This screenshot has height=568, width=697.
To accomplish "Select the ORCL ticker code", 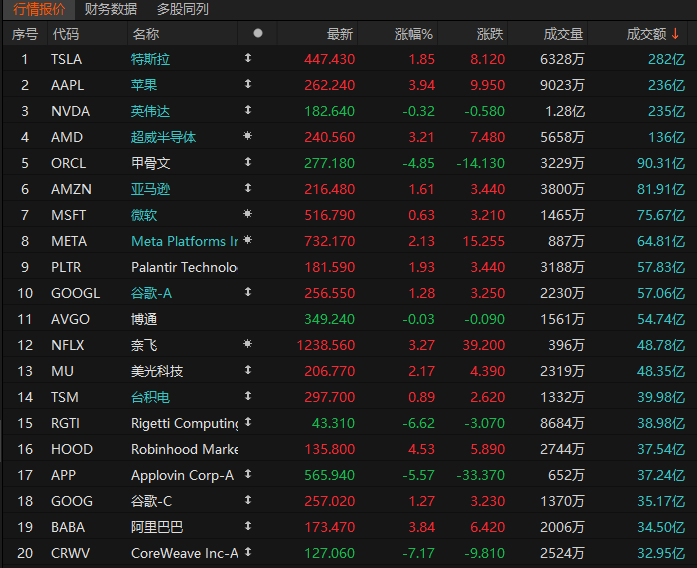I will 68,163.
